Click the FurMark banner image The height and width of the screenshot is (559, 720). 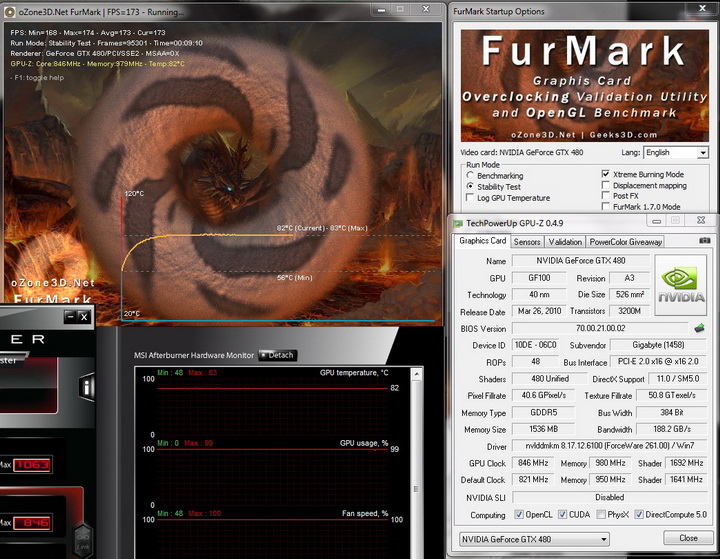click(x=585, y=85)
